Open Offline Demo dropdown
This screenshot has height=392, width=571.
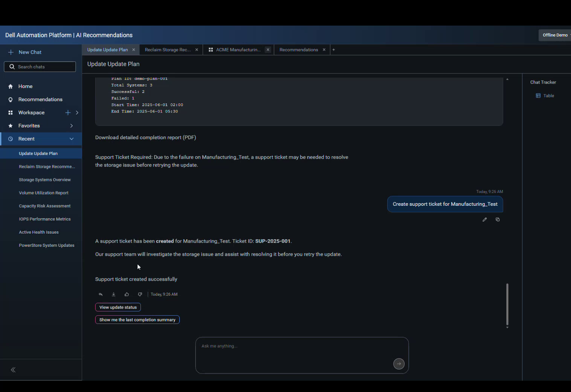(x=555, y=35)
